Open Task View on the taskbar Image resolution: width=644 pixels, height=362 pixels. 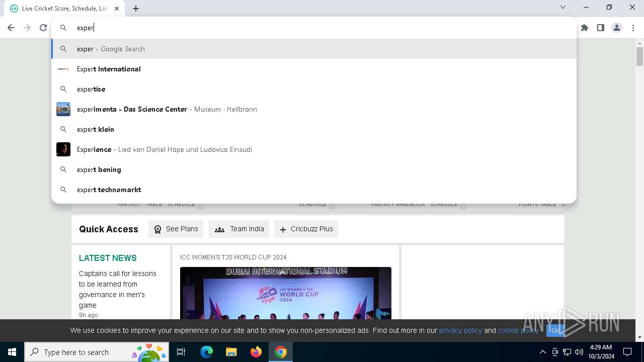click(x=181, y=352)
